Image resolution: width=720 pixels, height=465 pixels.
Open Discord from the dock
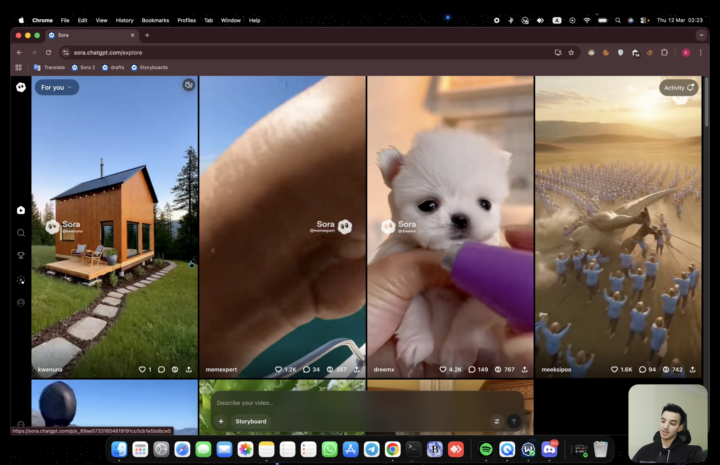pyautogui.click(x=549, y=449)
